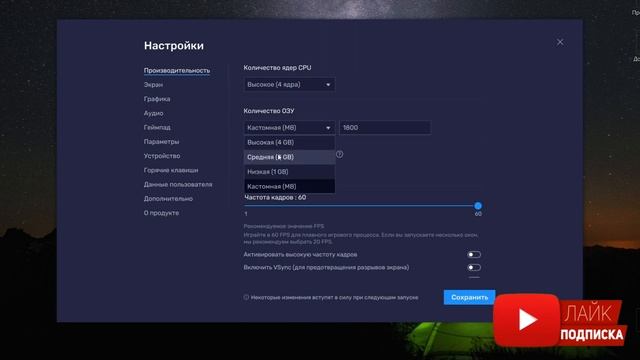Image resolution: width=640 pixels, height=360 pixels.
Task: Click the info icon before restart notice
Action: point(246,298)
